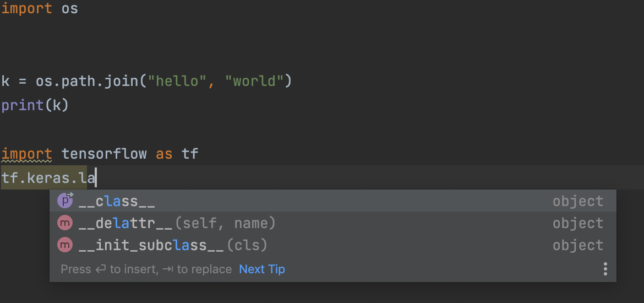Click the method icon beside __init_subclass__

[65, 246]
